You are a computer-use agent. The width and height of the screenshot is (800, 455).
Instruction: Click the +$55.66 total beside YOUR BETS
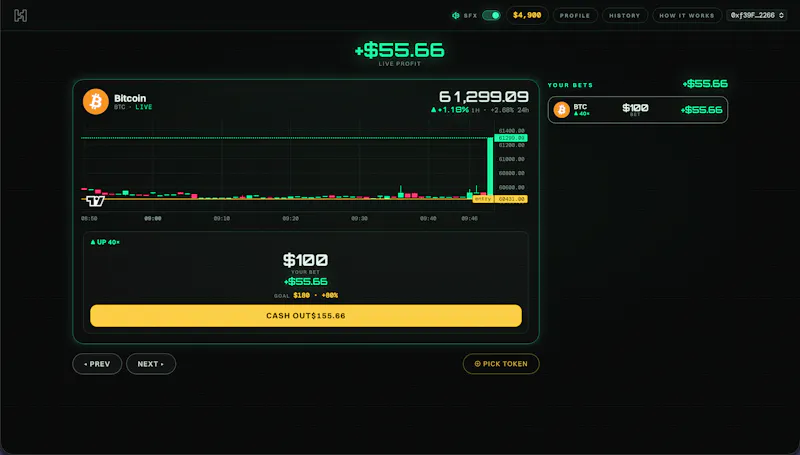(705, 84)
